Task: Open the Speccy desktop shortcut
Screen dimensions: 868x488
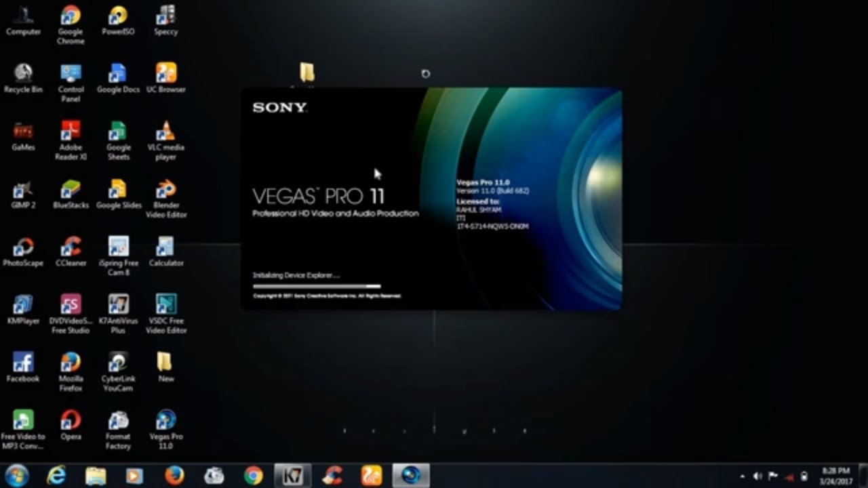Action: [x=165, y=20]
